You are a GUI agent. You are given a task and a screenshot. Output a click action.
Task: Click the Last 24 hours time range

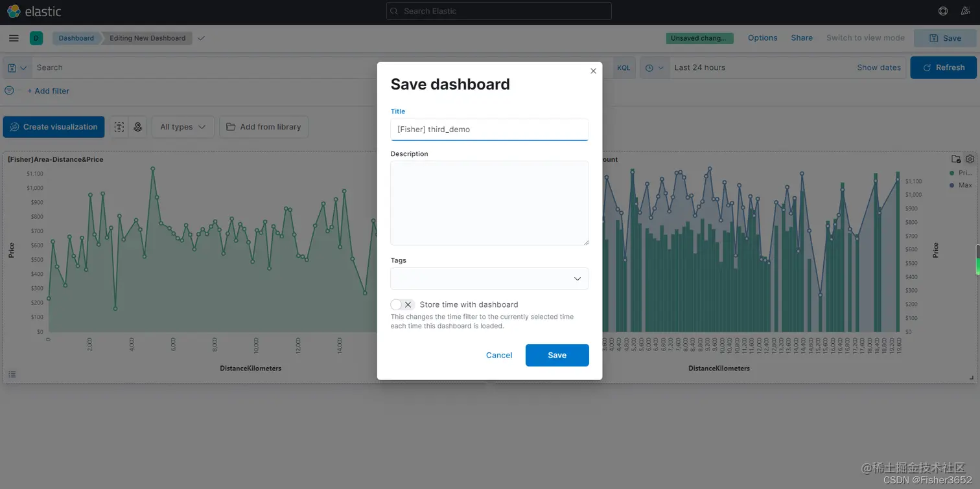699,67
